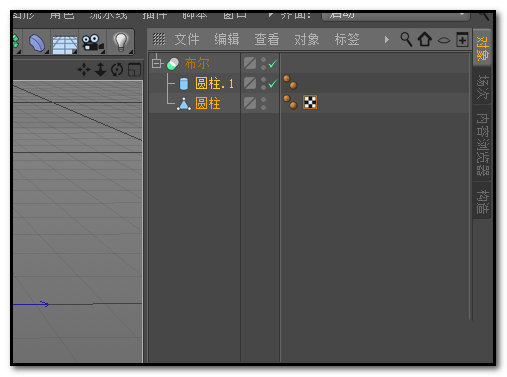Select the blue cylinder icon of 圆柱.1

coord(184,84)
